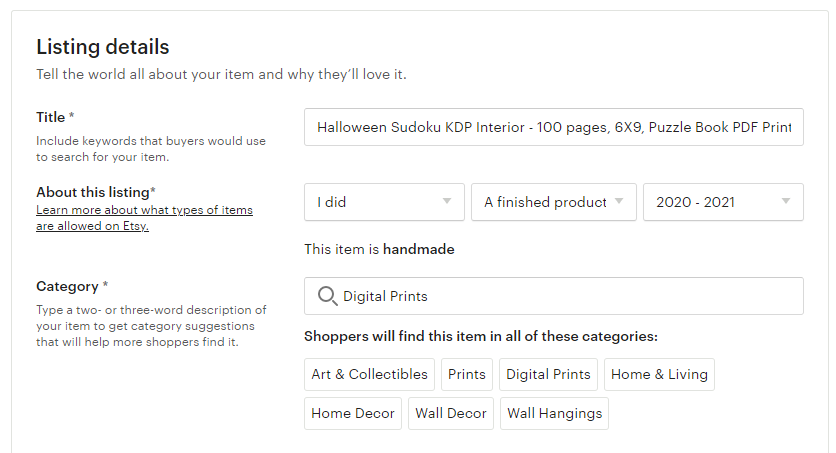Image resolution: width=836 pixels, height=453 pixels.
Task: Open the "Learn more about what types of items" link
Action: click(144, 210)
